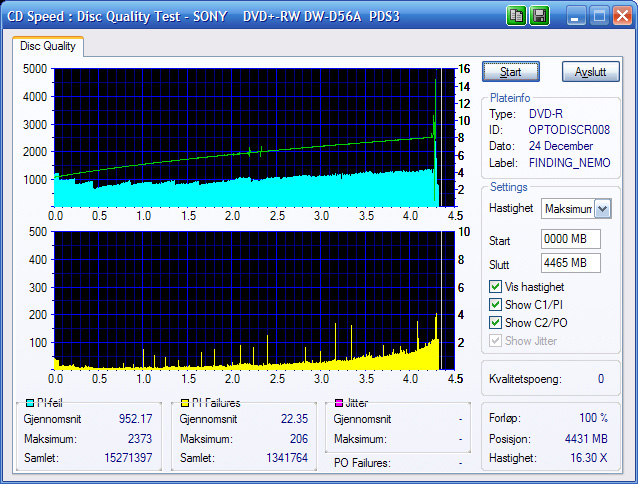638x484 pixels.
Task: Click the Forløp value 100 %
Action: [593, 418]
